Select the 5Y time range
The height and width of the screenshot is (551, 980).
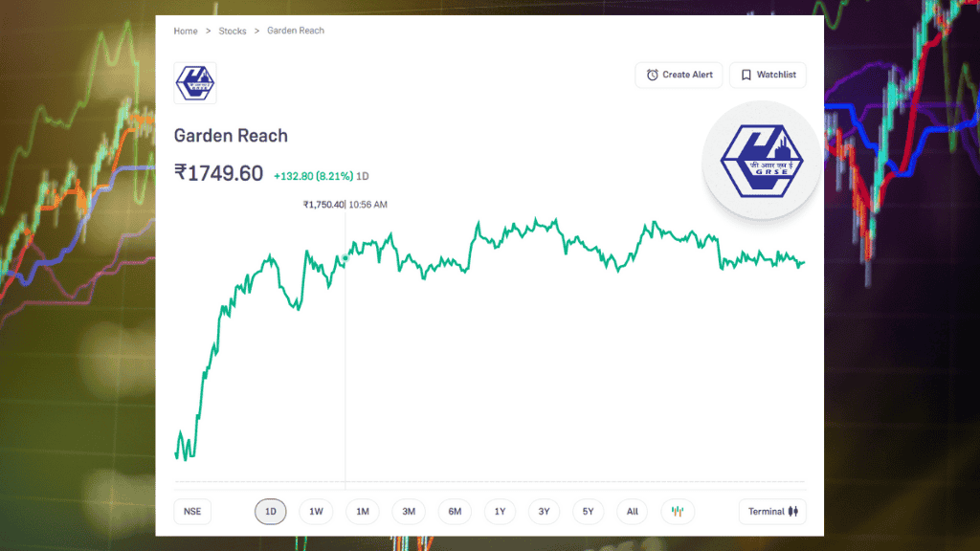tap(589, 512)
